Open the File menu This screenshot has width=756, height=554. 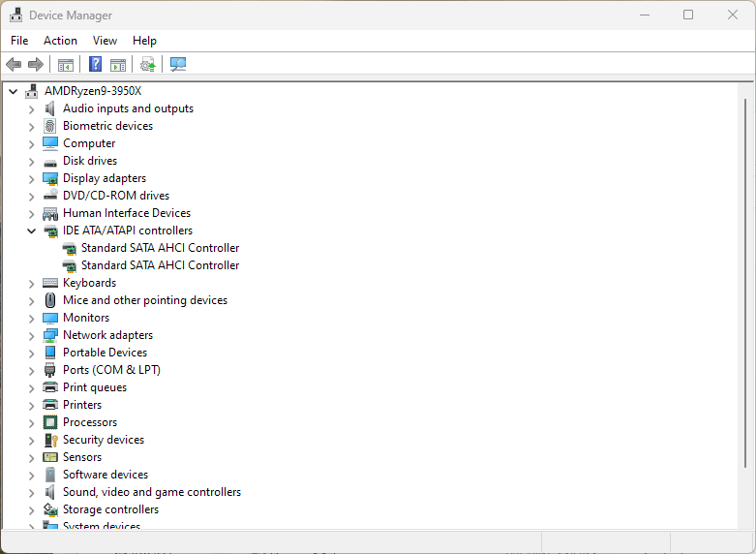click(x=19, y=41)
